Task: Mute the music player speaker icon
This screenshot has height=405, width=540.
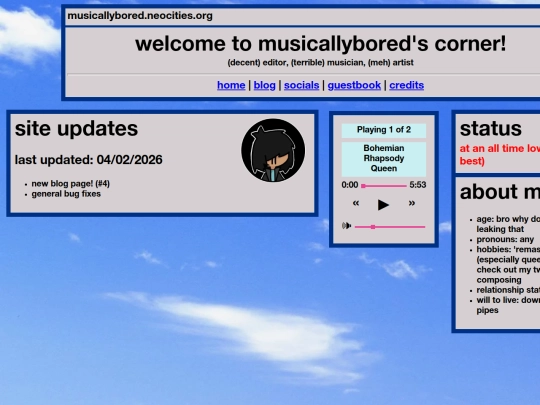Action: 346,226
